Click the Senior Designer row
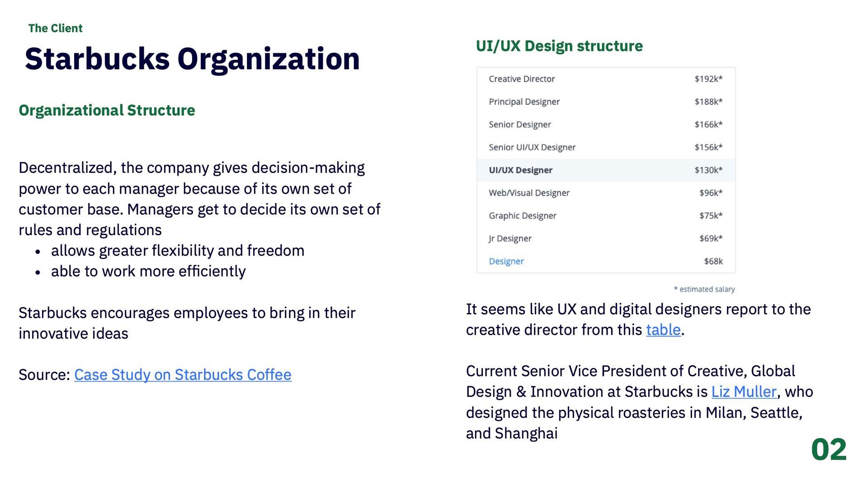The image size is (868, 488). (x=606, y=124)
